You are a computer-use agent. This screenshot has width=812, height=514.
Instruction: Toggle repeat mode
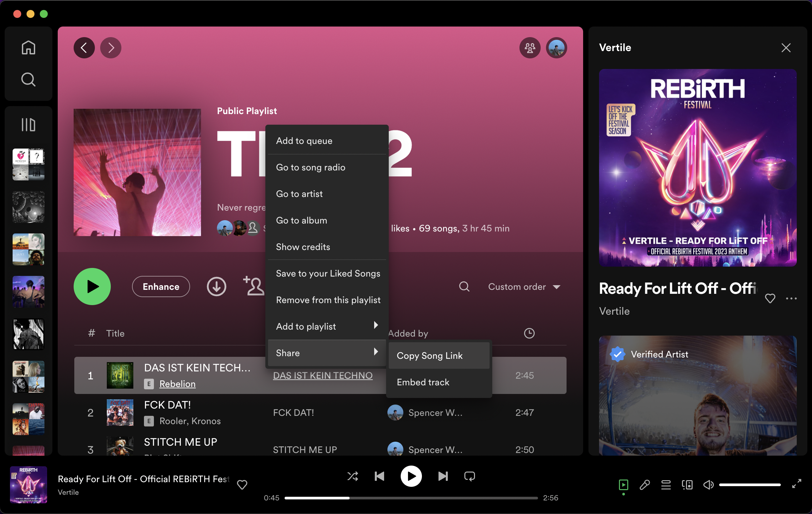(x=469, y=476)
